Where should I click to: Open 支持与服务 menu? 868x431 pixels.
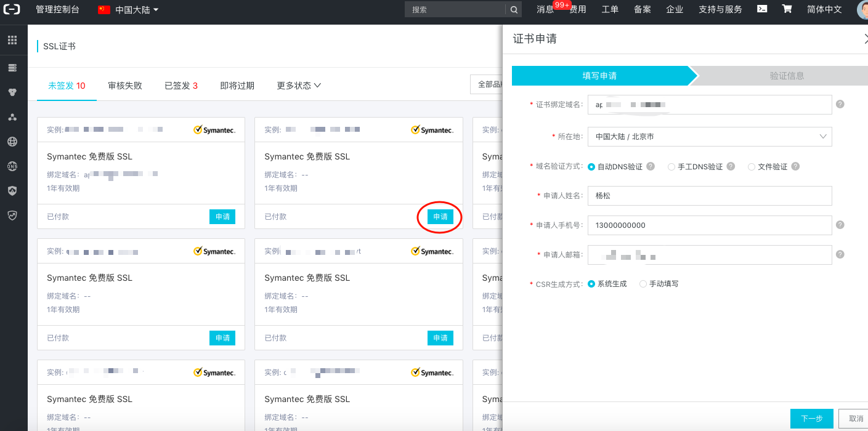pos(720,9)
